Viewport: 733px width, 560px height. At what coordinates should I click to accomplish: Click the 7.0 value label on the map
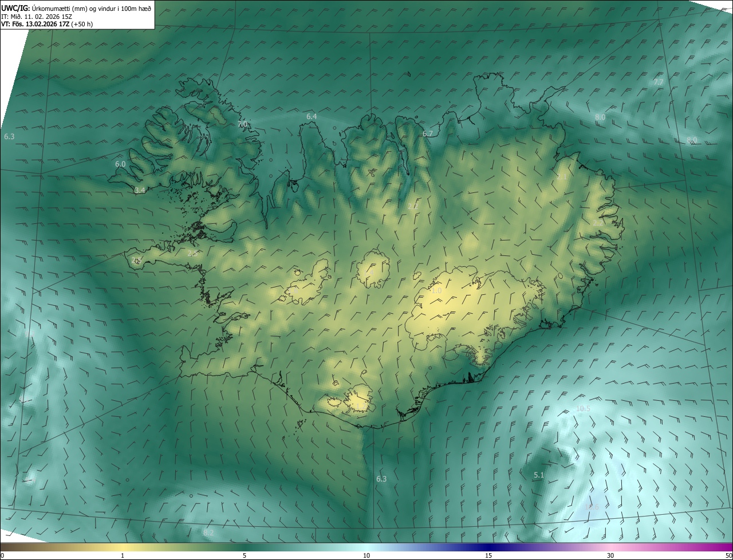point(242,124)
